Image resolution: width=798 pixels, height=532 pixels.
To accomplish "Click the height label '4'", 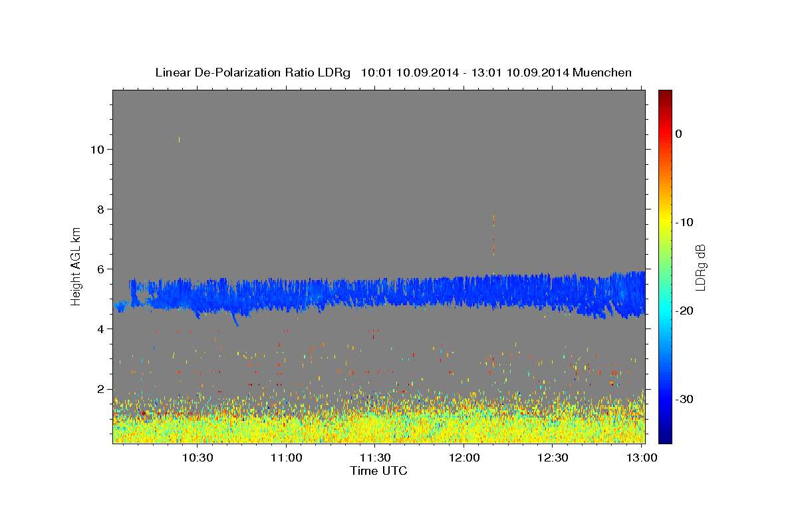I will pyautogui.click(x=99, y=329).
